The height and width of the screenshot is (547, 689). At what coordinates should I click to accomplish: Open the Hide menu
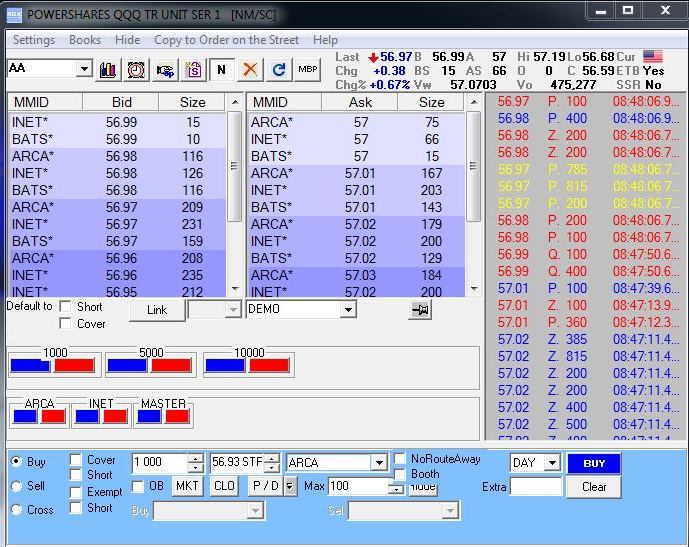127,40
